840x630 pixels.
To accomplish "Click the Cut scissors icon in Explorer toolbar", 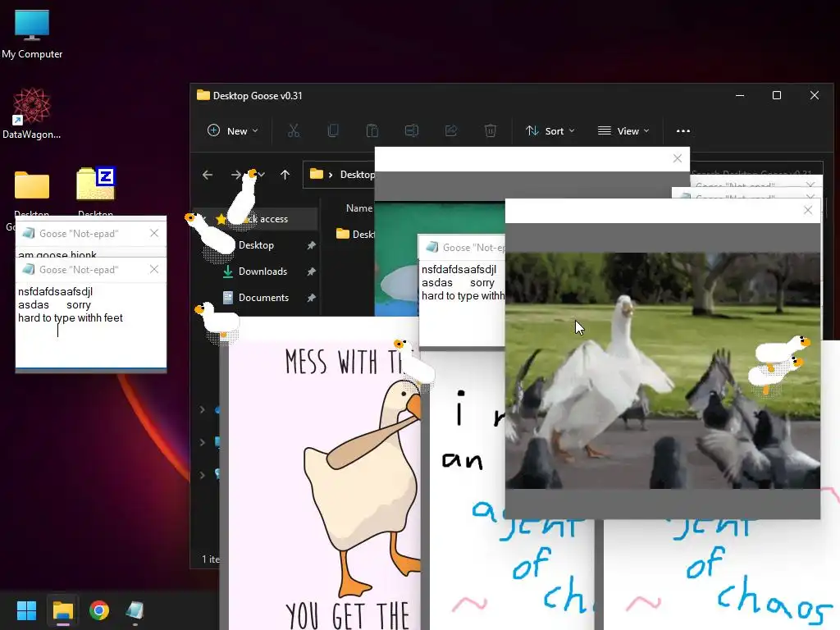I will tap(294, 130).
